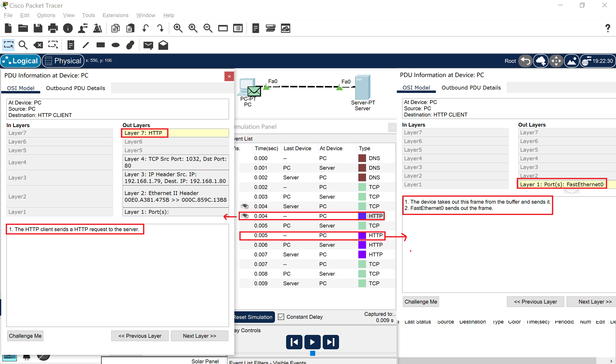Click the Draw Ellipse tool icon
Screen dimensions: 616x364
point(115,45)
